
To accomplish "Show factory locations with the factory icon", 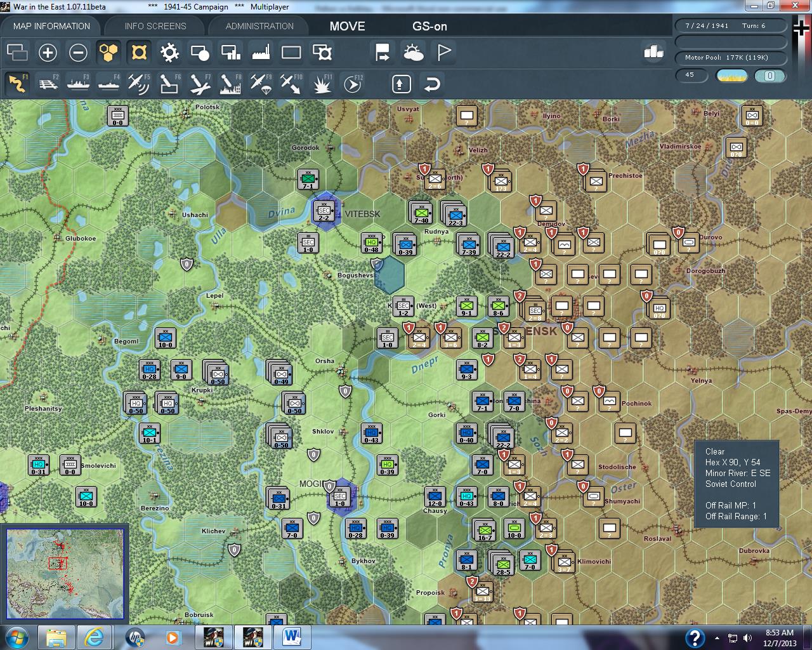I will [x=261, y=52].
